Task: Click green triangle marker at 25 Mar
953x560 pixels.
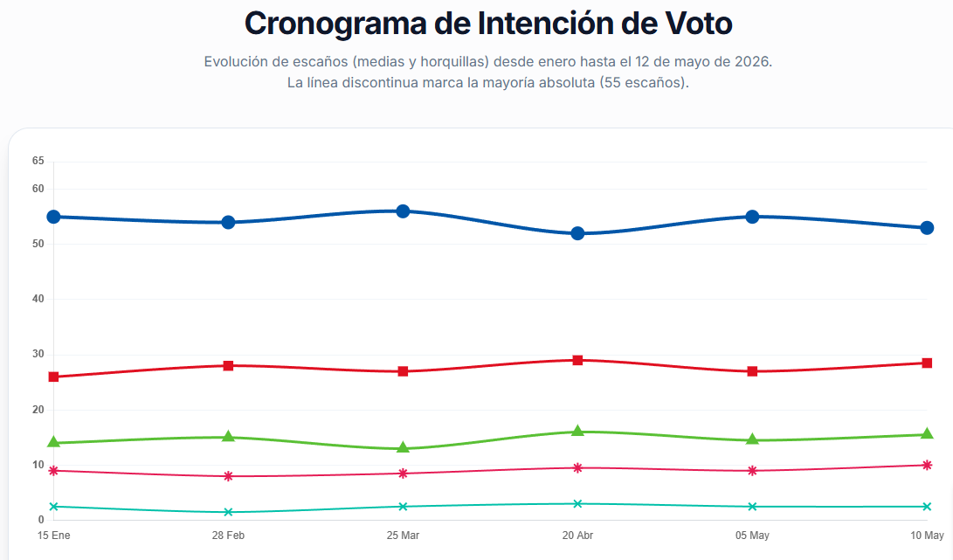Action: click(403, 448)
